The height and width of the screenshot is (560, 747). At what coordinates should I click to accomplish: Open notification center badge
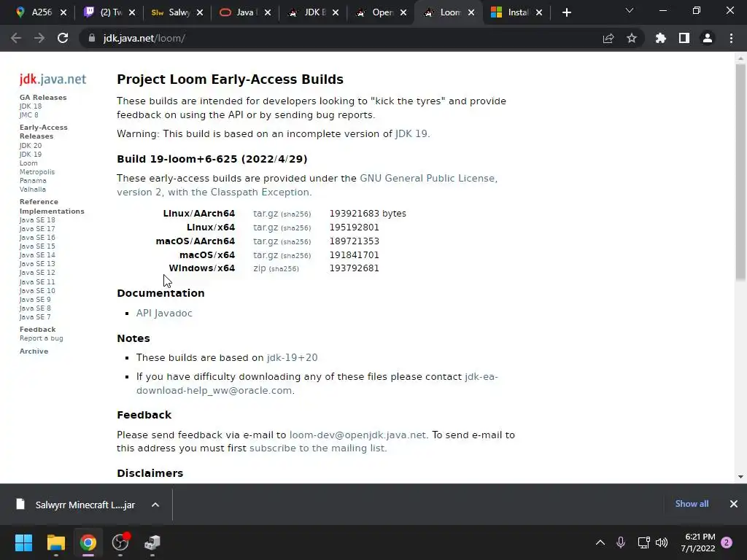pyautogui.click(x=727, y=542)
